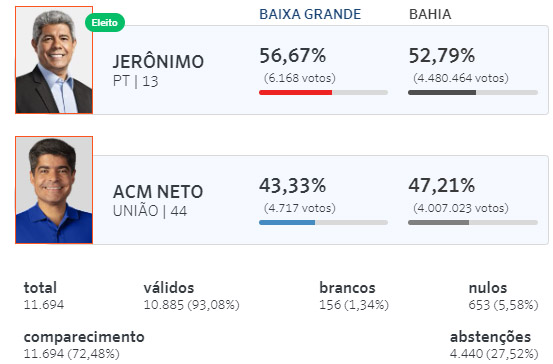Click the green Eleito badge
The image size is (553, 364).
point(105,23)
